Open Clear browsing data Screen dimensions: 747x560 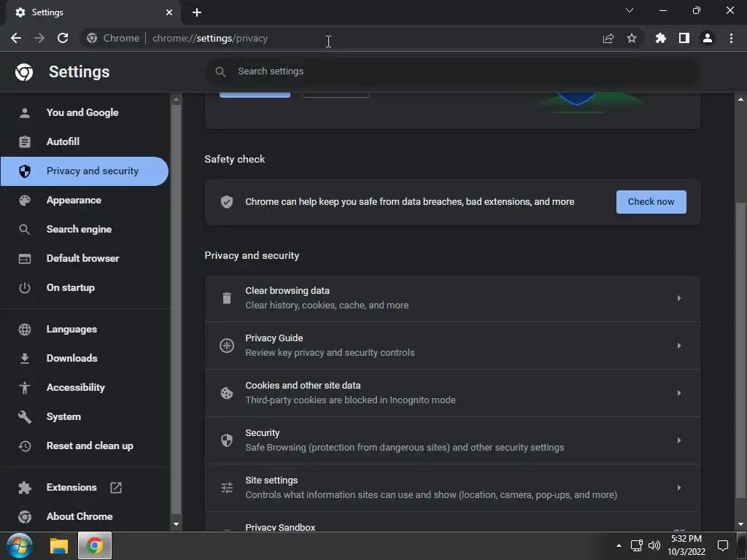[x=452, y=298]
